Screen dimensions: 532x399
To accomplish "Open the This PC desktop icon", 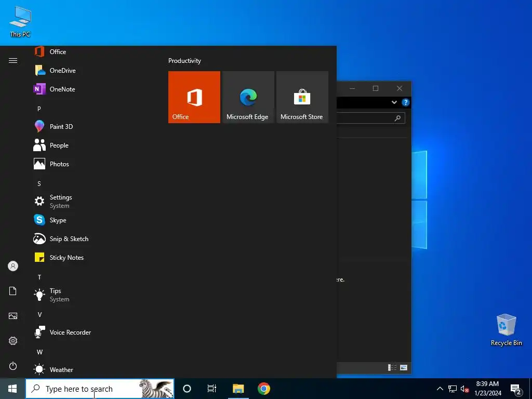I will point(20,22).
